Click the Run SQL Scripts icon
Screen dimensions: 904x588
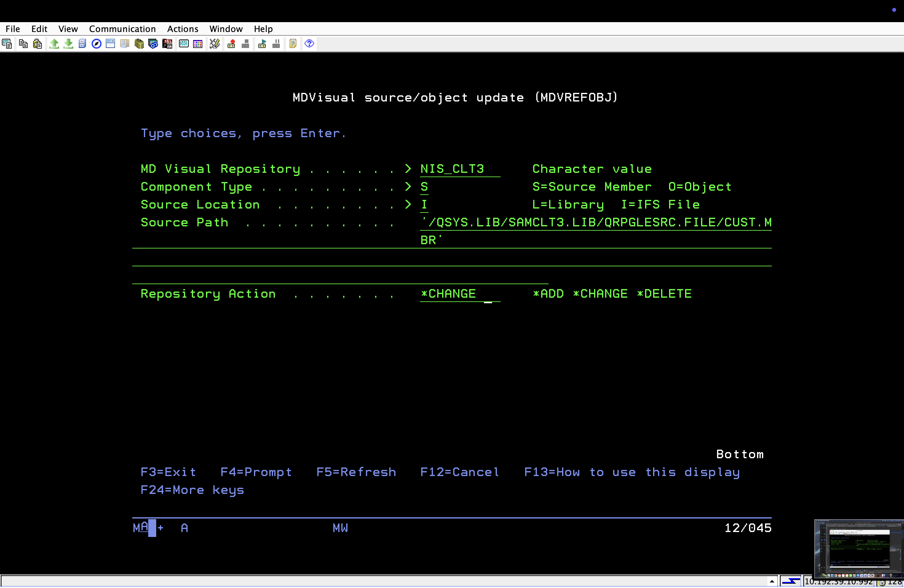[167, 44]
